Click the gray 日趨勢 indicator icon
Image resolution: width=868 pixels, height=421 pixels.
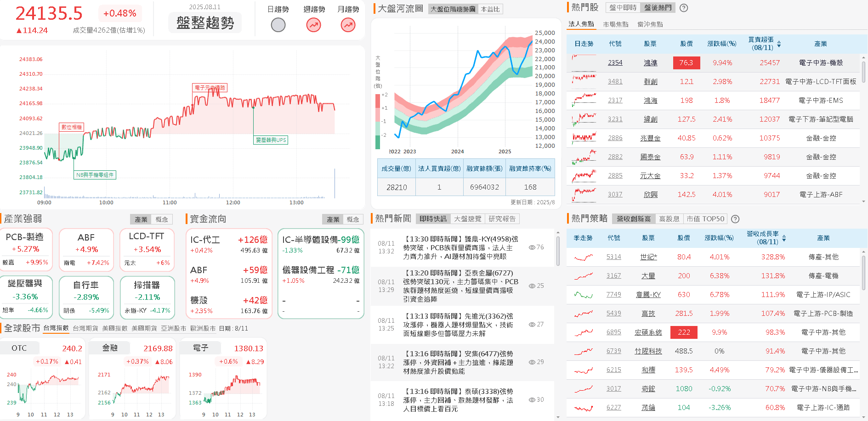[278, 25]
